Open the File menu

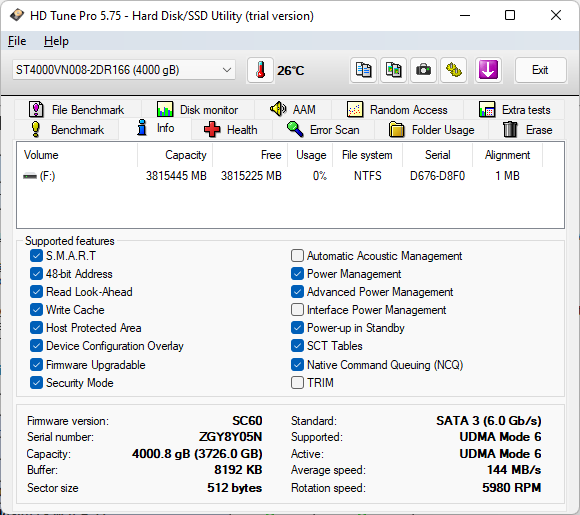pyautogui.click(x=17, y=41)
